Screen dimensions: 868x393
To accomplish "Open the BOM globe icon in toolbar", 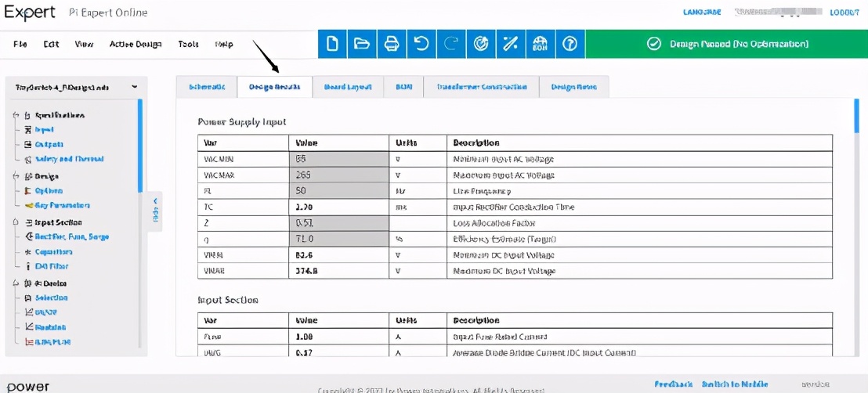I will tap(541, 44).
